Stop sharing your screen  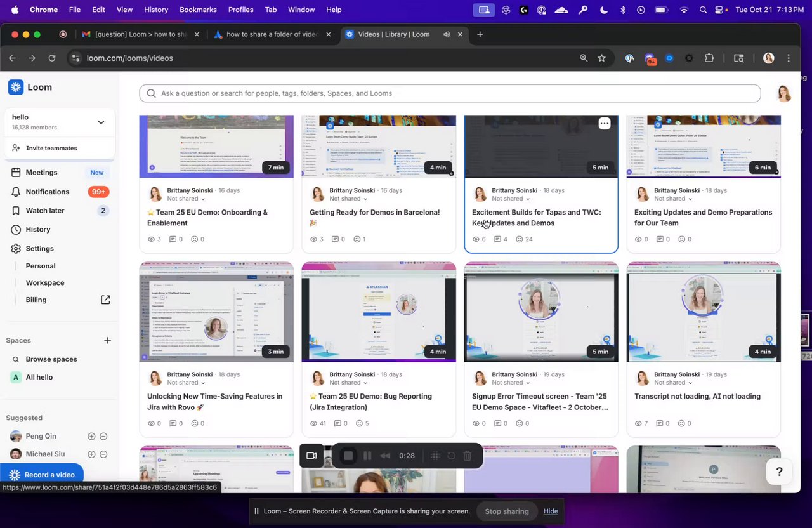pyautogui.click(x=506, y=511)
